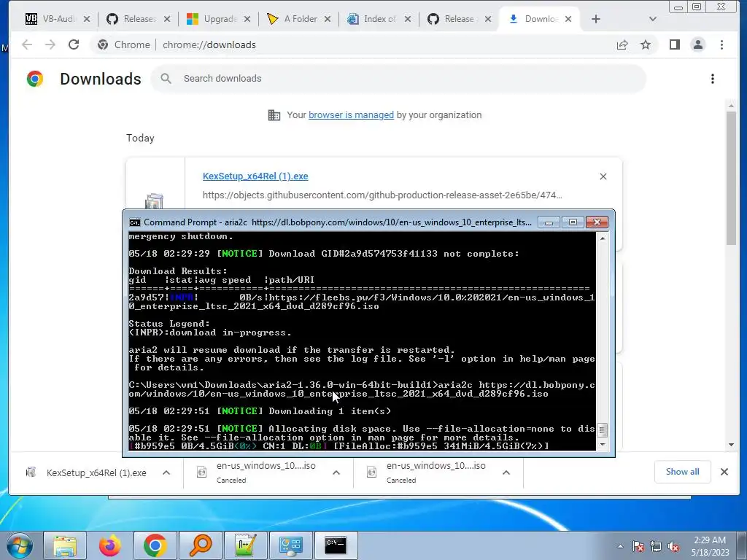Image resolution: width=747 pixels, height=560 pixels.
Task: Switch to Chrome in taskbar
Action: 155,545
